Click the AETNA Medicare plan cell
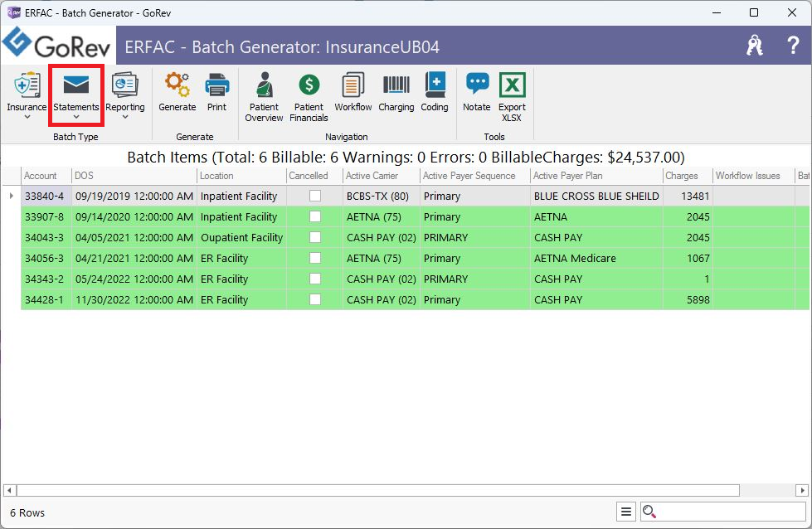The width and height of the screenshot is (812, 529). point(596,259)
